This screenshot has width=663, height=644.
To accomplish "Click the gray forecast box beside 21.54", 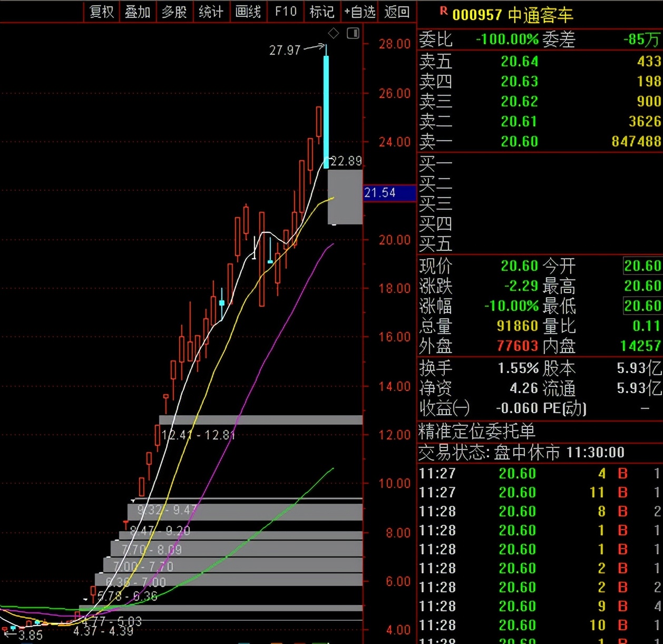I will coord(345,197).
